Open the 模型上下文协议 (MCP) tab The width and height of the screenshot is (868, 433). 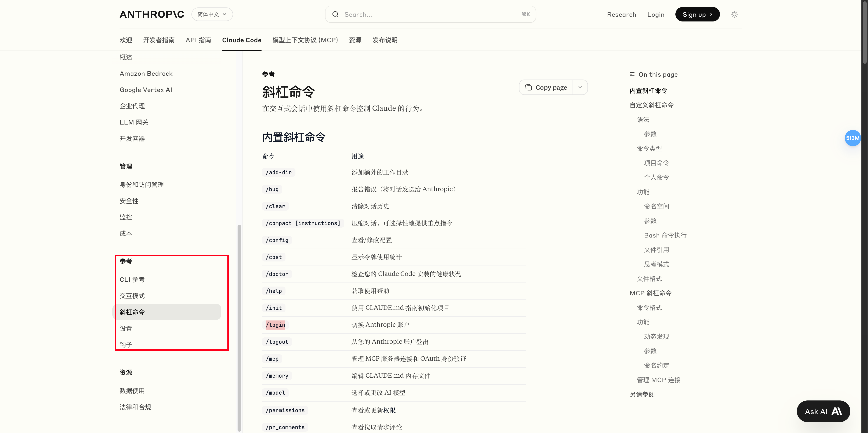[x=305, y=40]
